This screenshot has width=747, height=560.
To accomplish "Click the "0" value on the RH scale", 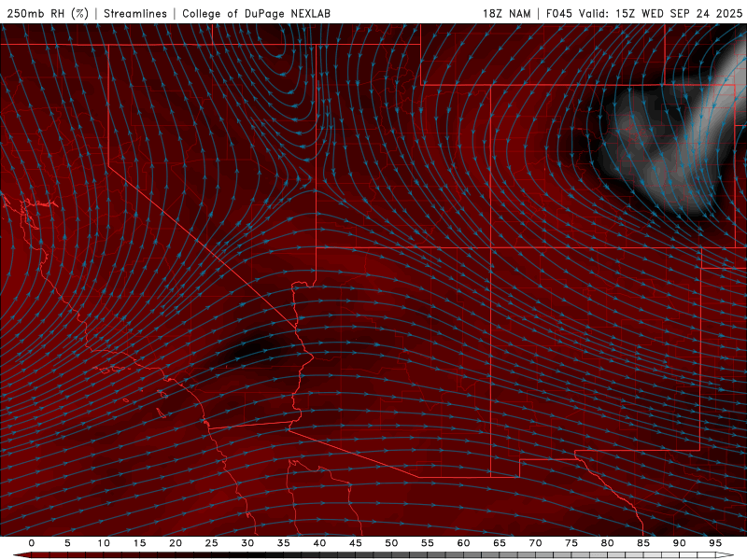I will point(32,543).
